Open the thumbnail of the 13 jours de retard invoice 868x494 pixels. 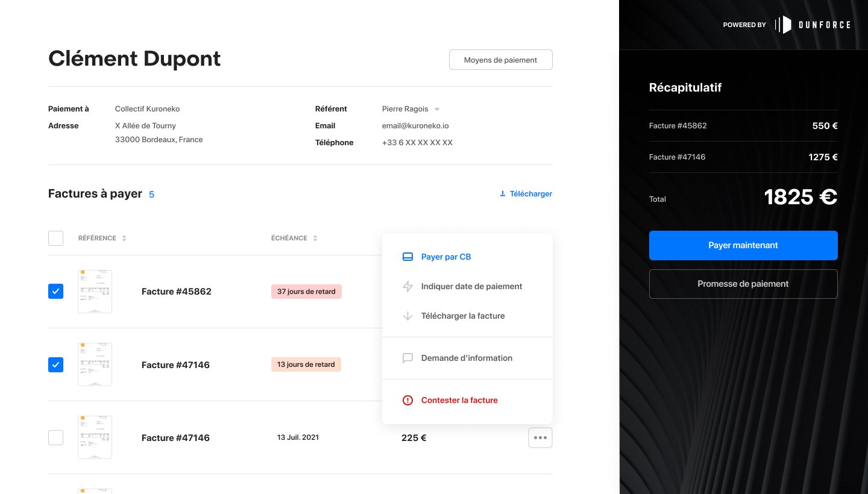(95, 364)
